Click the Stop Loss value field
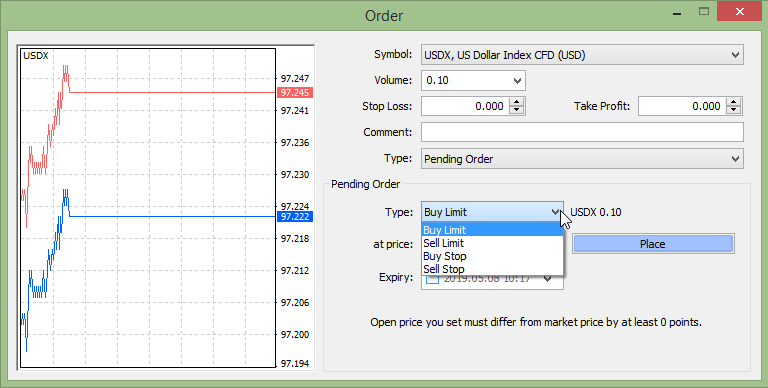 465,106
